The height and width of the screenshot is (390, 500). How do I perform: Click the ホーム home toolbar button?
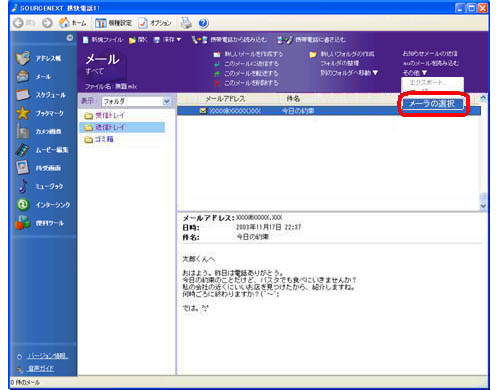(72, 23)
